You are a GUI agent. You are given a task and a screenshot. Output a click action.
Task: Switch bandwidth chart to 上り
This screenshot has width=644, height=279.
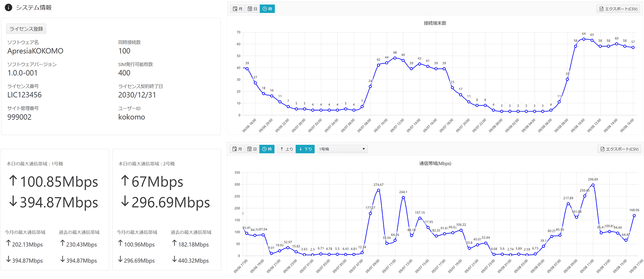(286, 149)
